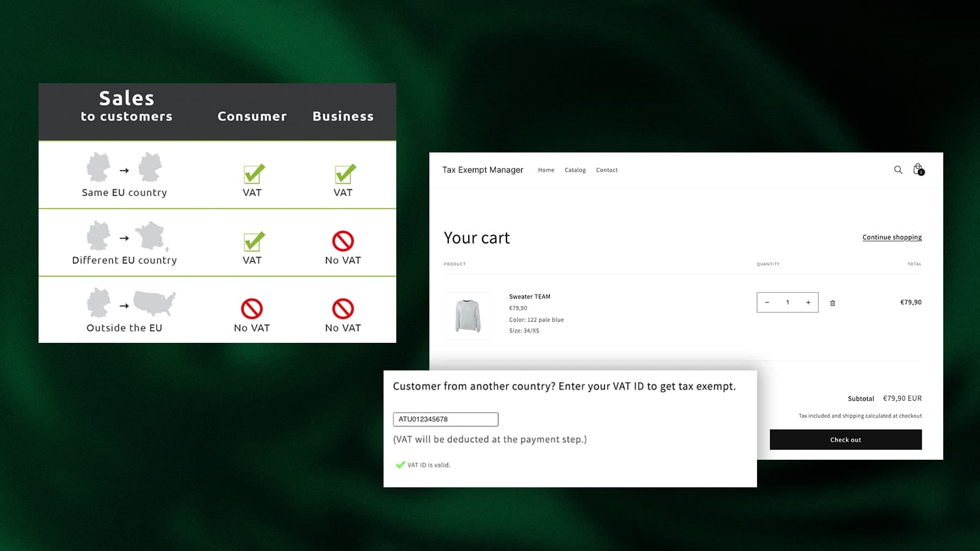Increase sweater quantity with plus button
The width and height of the screenshot is (980, 551).
808,302
